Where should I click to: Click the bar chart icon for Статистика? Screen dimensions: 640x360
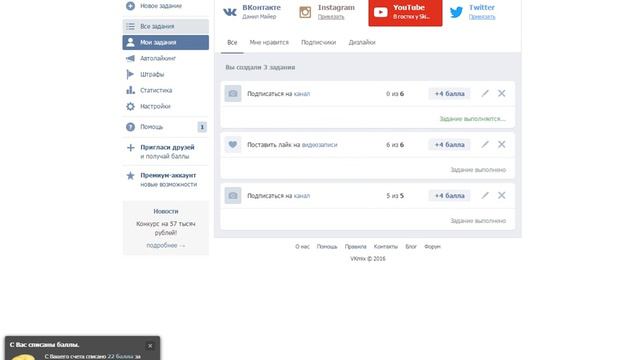[130, 90]
